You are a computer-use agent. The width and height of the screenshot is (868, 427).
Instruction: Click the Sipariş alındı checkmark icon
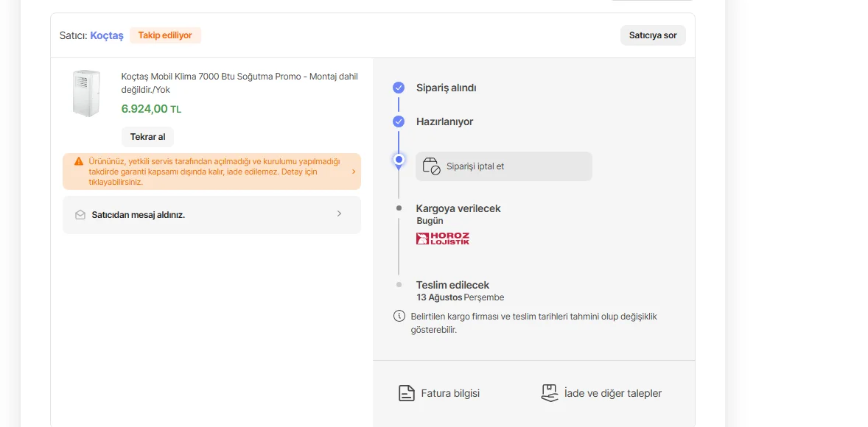tap(399, 88)
